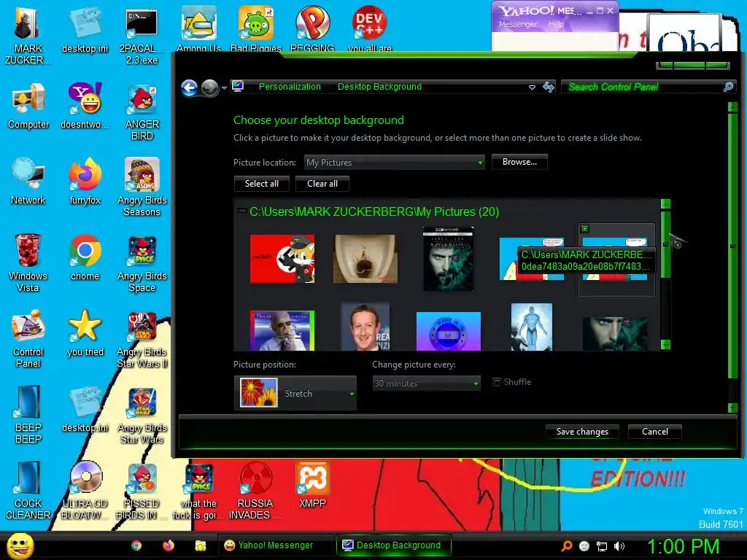Open Firefox from the taskbar

pyautogui.click(x=169, y=545)
